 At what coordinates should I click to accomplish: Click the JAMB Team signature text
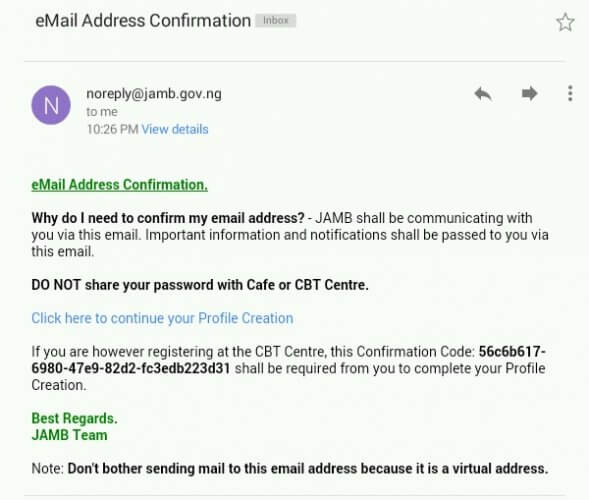[69, 435]
